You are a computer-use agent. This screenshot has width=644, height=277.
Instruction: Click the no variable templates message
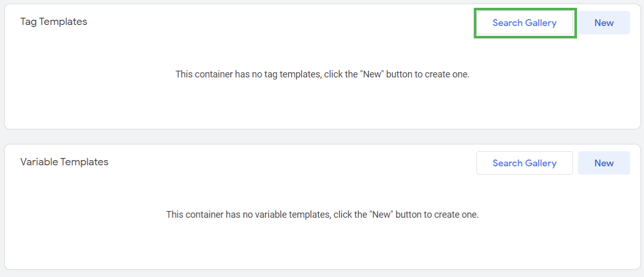pyautogui.click(x=322, y=215)
